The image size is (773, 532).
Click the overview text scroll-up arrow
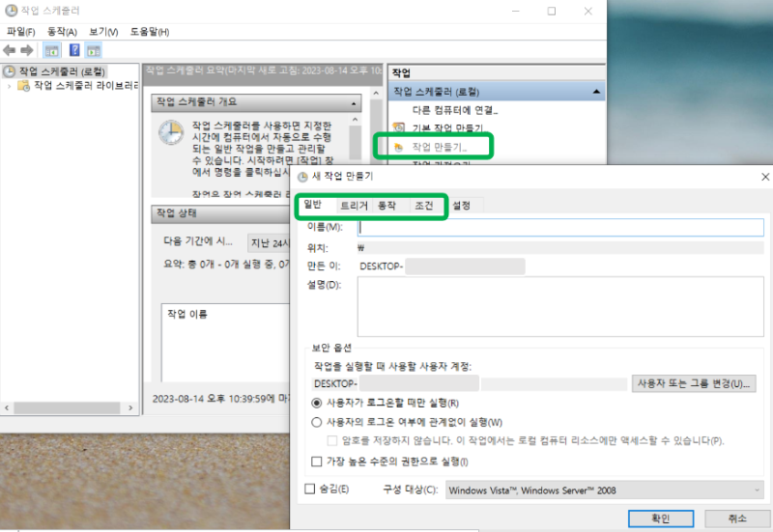(355, 120)
